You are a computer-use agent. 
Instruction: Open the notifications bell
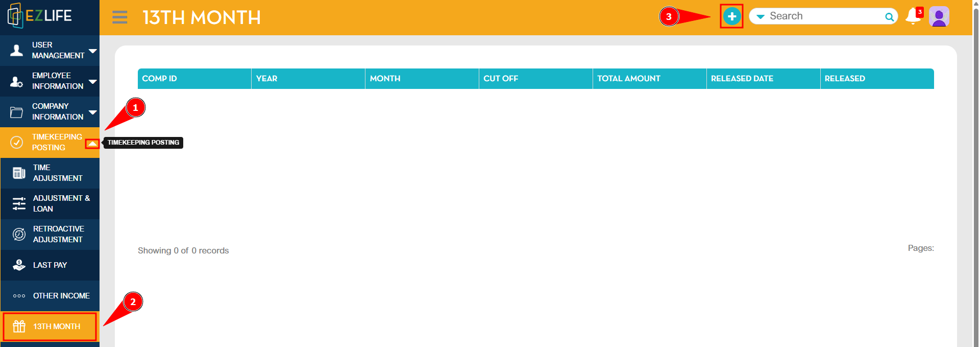(913, 16)
